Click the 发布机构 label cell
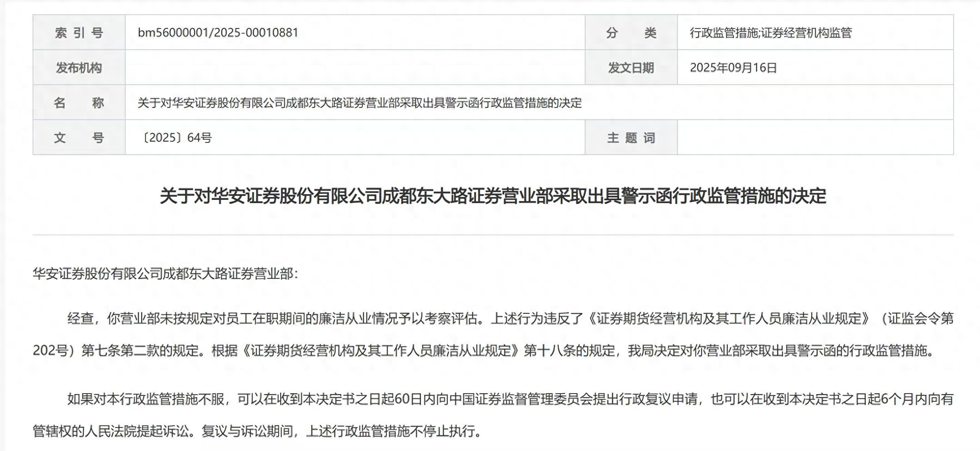This screenshot has height=451, width=980. click(x=79, y=68)
